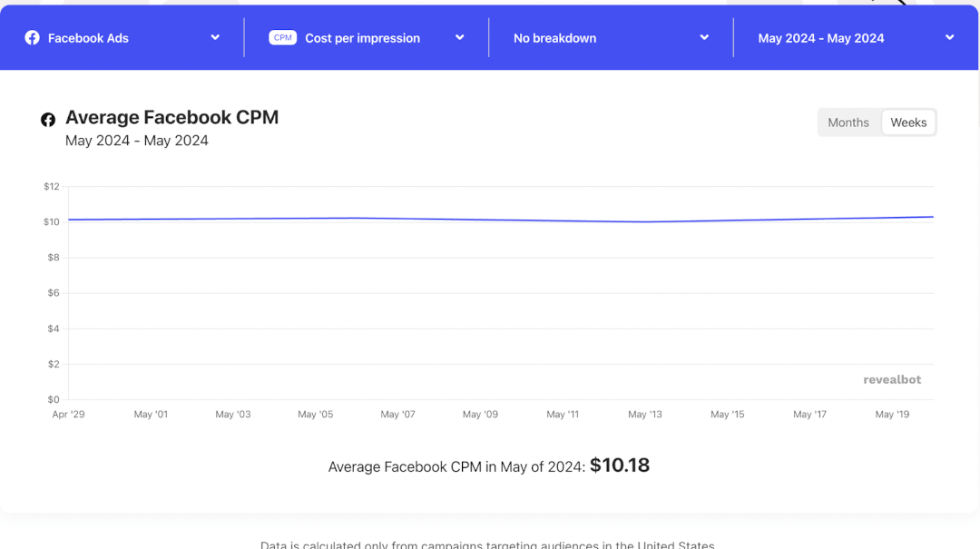Click the $0 y-axis label

click(x=54, y=399)
